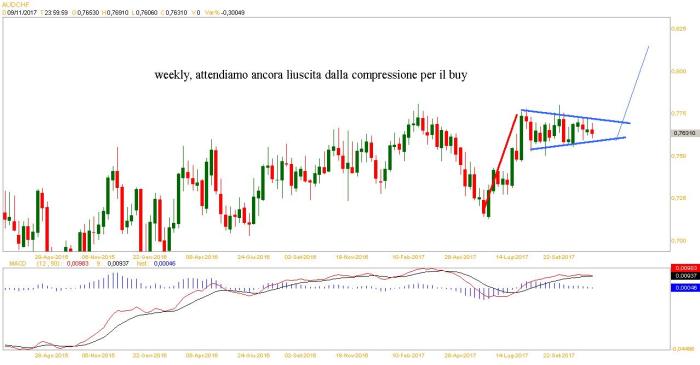Image resolution: width=700 pixels, height=365 pixels.
Task: Click the date field 09/11/2017 in header
Action: (21, 12)
